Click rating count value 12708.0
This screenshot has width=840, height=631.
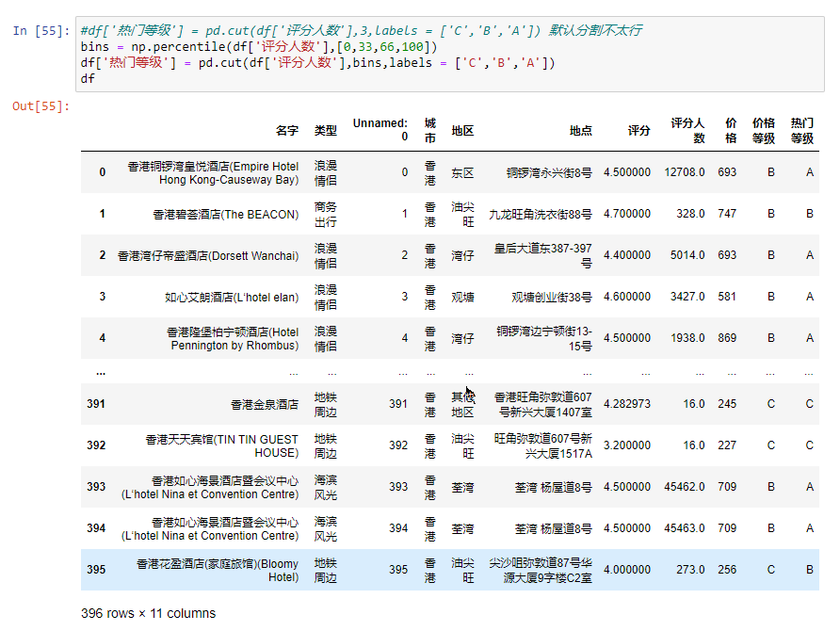click(x=685, y=172)
